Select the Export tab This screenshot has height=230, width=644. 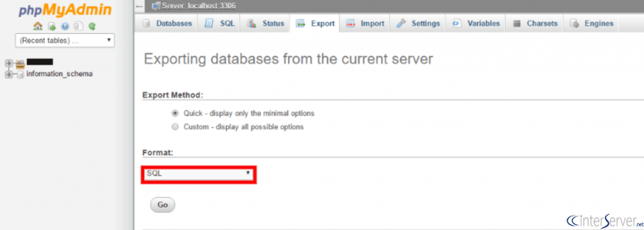point(314,23)
